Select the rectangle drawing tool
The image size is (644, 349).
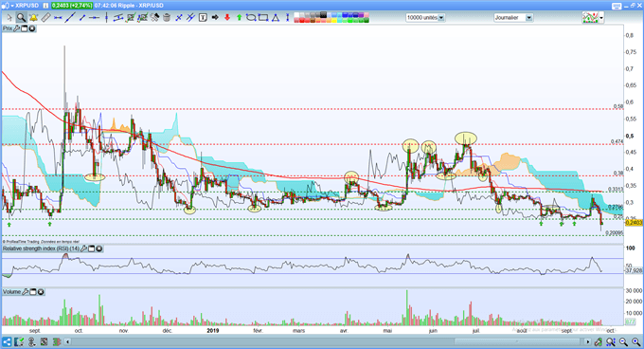coord(263,18)
